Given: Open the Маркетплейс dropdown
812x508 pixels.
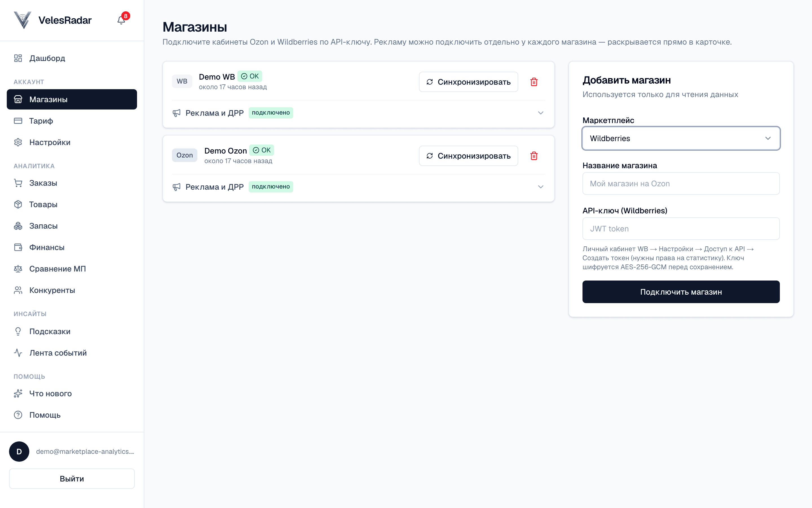Looking at the screenshot, I should 681,138.
